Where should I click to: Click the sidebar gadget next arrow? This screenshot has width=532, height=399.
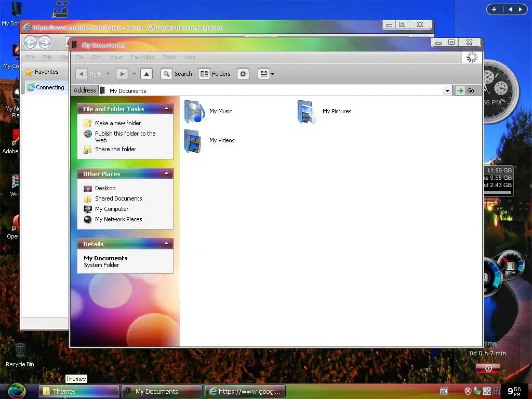point(520,9)
